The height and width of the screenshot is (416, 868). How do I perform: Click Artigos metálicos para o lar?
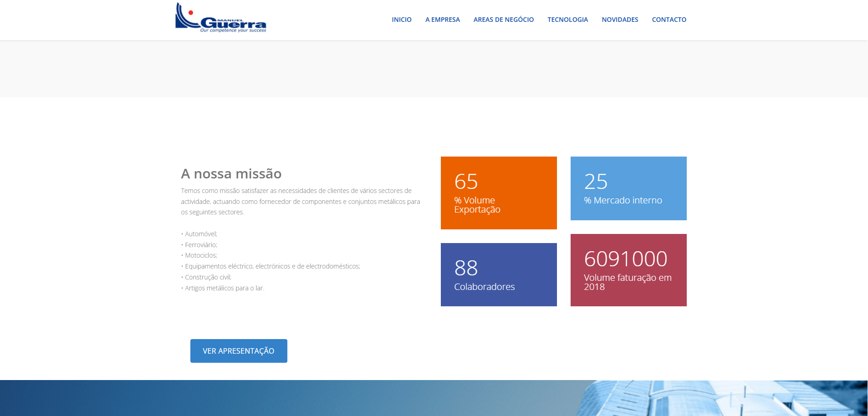(x=224, y=288)
